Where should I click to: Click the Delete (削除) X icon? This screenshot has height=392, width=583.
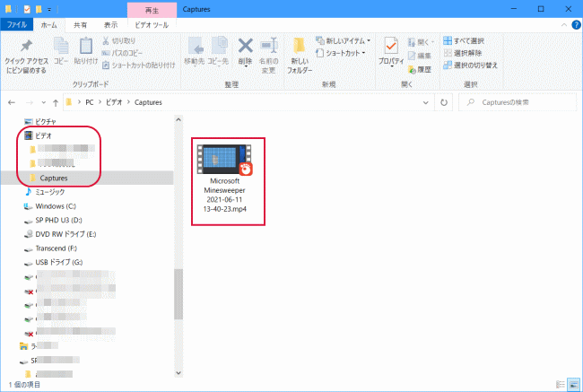246,51
